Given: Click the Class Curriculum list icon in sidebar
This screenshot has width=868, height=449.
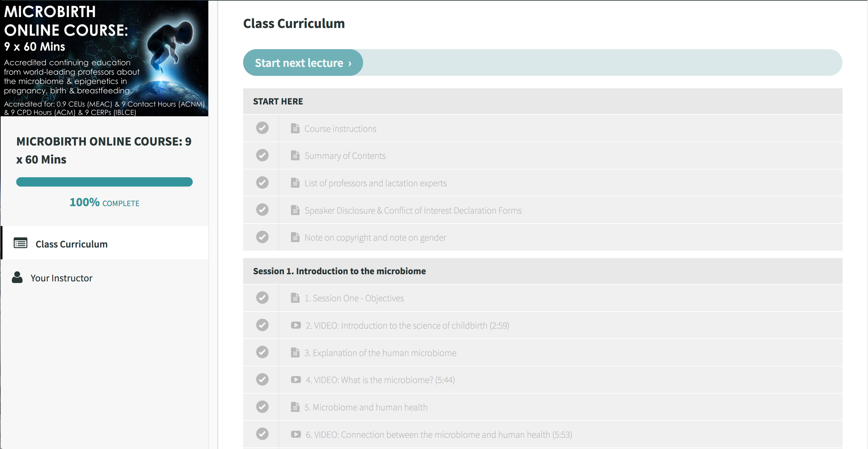Looking at the screenshot, I should 20,243.
